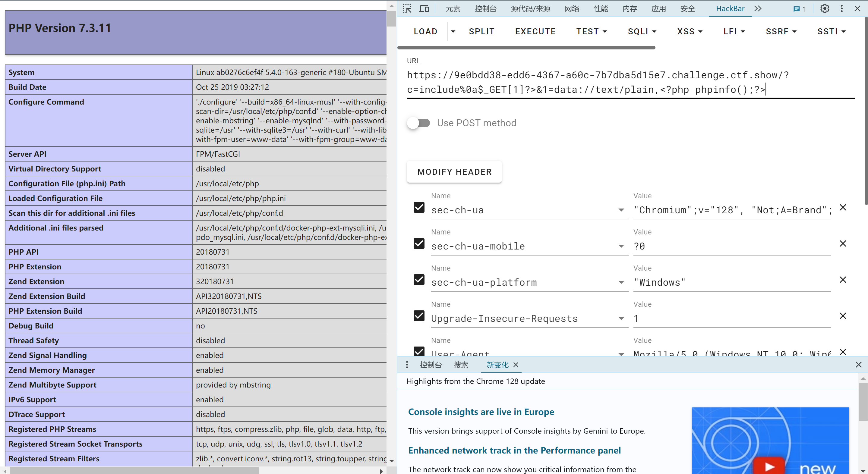Show more DevTools tabs chevron
Viewport: 868px width, 474px height.
click(758, 9)
